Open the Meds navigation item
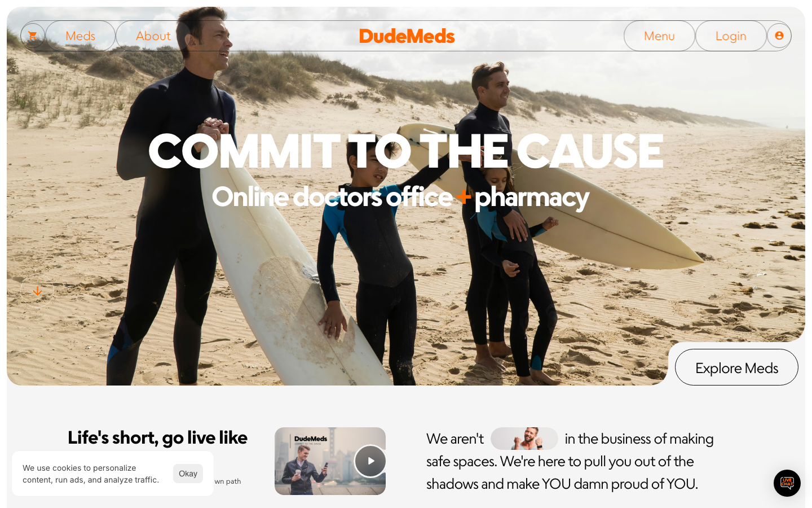 tap(81, 36)
